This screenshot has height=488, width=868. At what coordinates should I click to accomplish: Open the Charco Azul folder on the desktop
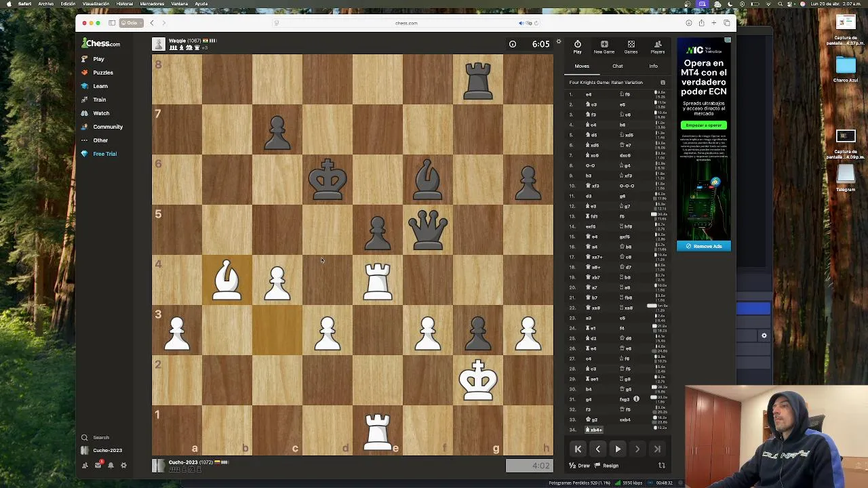click(x=846, y=69)
